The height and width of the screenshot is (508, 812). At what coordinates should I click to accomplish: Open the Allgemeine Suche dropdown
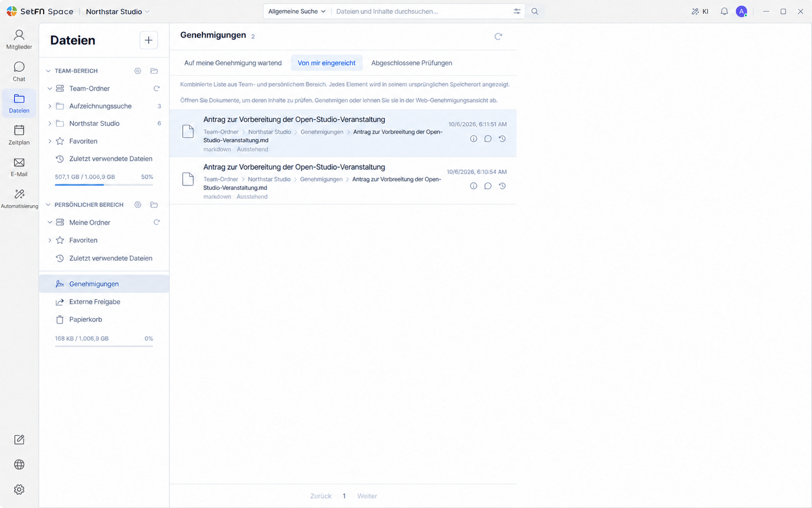tap(297, 11)
